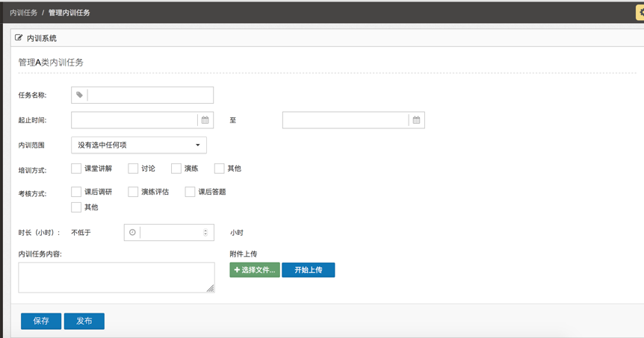
Task: Click the edit icon next to 内训系统
Action: pos(19,38)
